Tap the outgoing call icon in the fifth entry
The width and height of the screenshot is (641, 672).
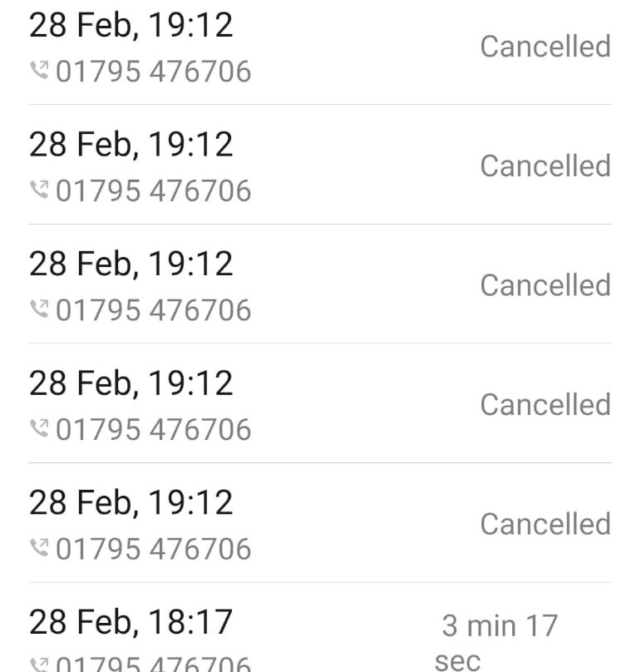[x=39, y=548]
